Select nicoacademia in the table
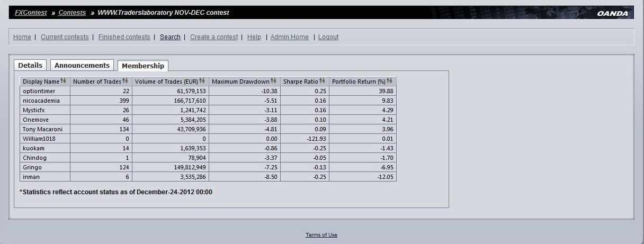This screenshot has height=244, width=644. pos(41,101)
